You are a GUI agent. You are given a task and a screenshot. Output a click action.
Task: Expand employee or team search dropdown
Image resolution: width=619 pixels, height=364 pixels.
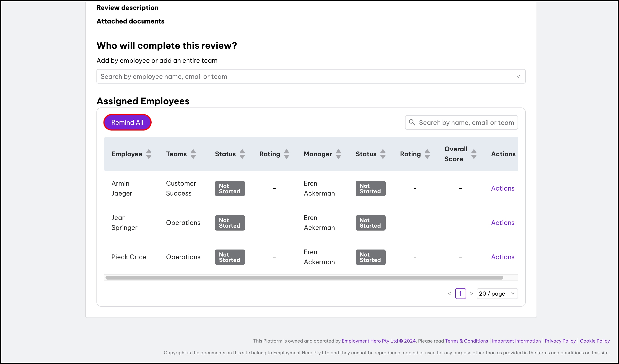[518, 76]
